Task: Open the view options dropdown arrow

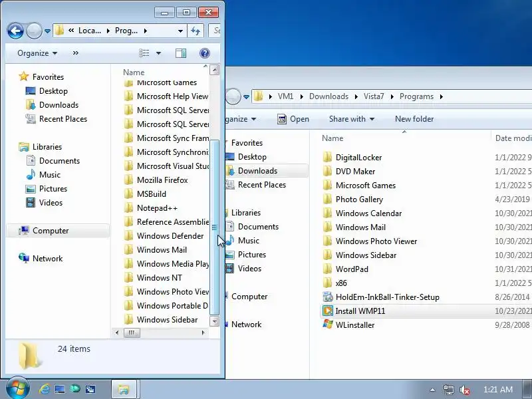Action: (158, 53)
